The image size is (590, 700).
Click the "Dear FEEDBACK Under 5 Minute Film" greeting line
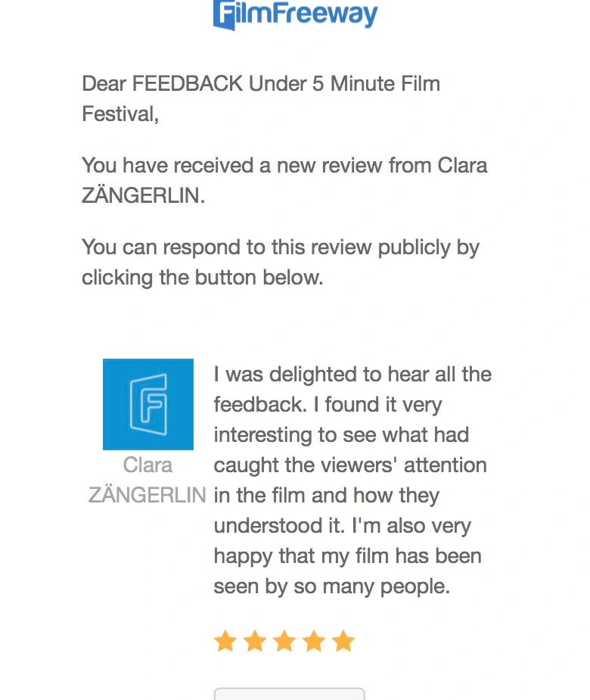pos(261,83)
